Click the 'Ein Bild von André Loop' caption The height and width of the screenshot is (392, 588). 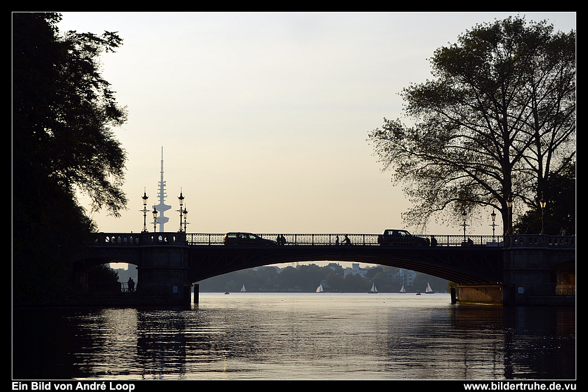pos(73,386)
